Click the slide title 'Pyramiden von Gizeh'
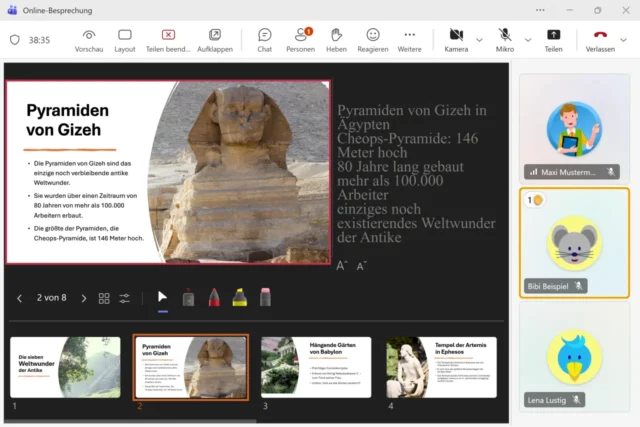640x427 pixels. [x=67, y=120]
